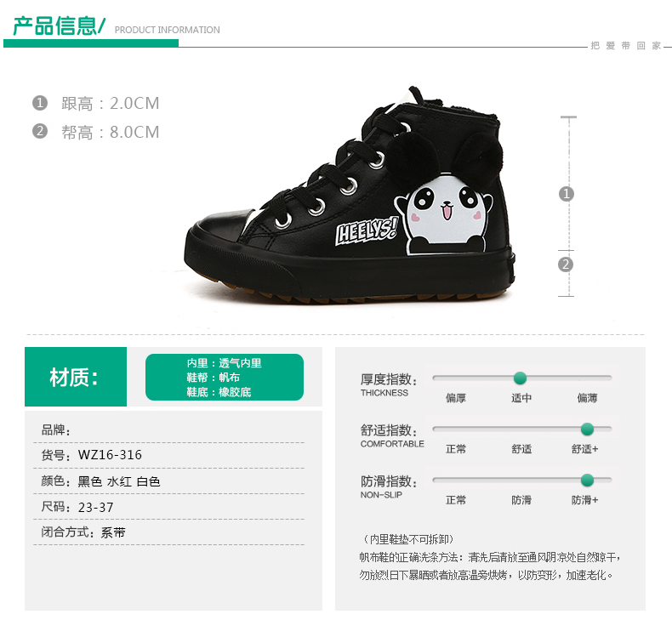Click the black pom-pom ear on shoe

(412, 156)
